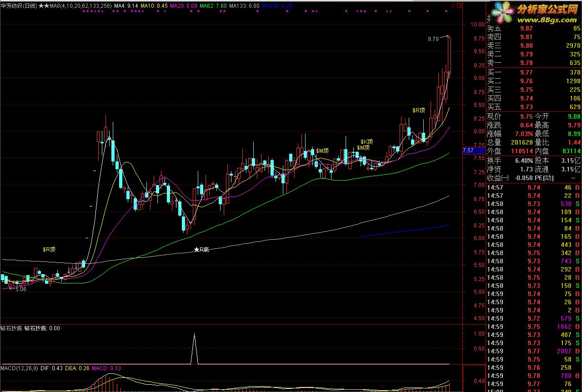This screenshot has height=392, width=582.
Task: Select the 华芳纺织(日线) chart title
Action: [x=19, y=6]
